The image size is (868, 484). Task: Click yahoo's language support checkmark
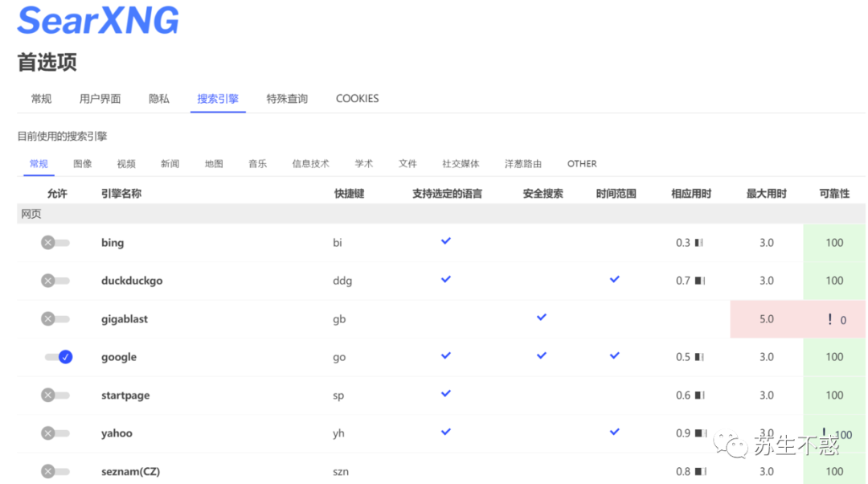click(x=445, y=432)
